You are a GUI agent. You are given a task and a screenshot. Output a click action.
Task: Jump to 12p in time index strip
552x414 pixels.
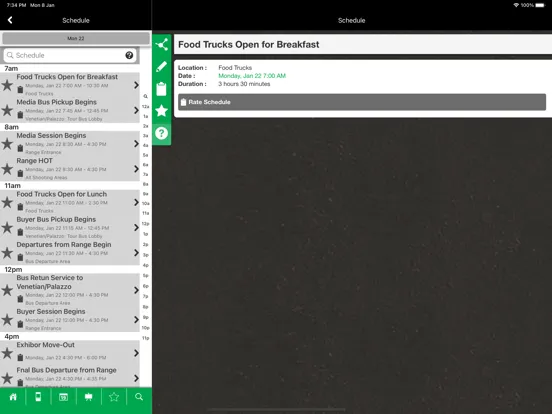[145, 224]
